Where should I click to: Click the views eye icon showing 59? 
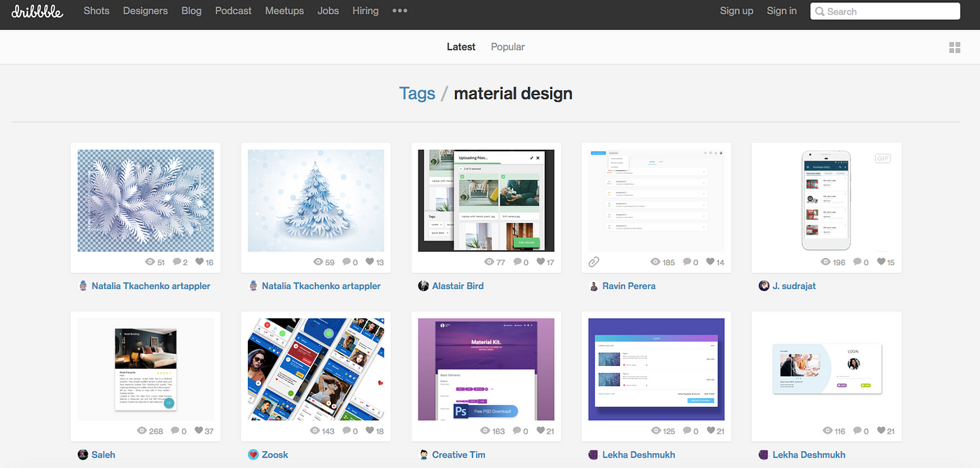point(318,262)
